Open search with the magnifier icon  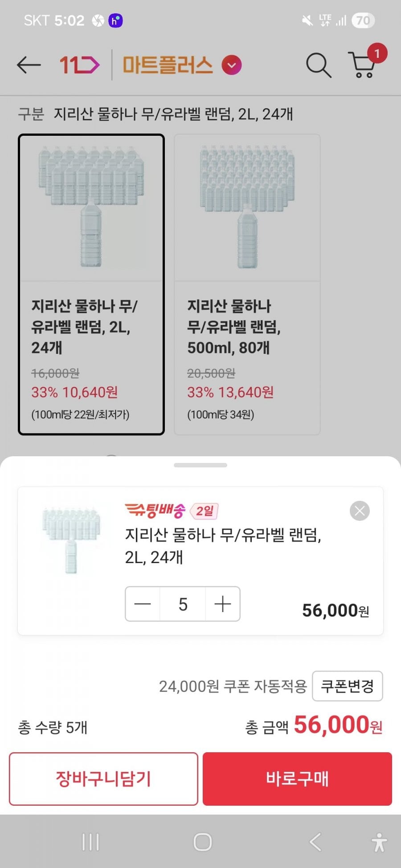(318, 65)
